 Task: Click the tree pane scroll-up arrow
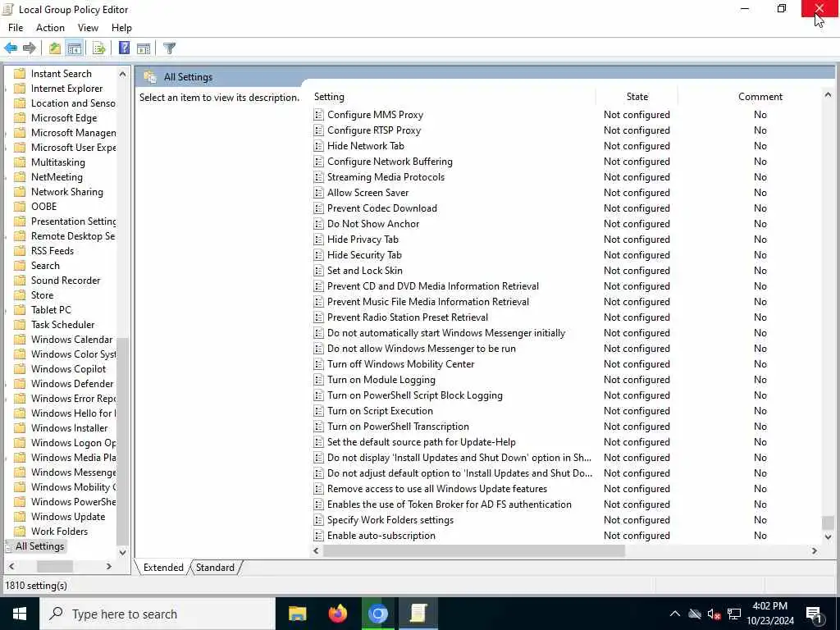(123, 74)
